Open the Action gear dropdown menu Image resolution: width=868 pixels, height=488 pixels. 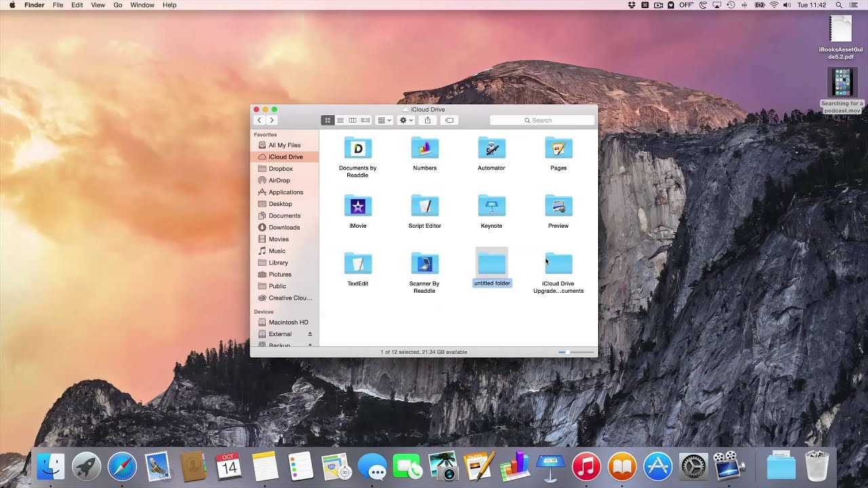(x=406, y=120)
